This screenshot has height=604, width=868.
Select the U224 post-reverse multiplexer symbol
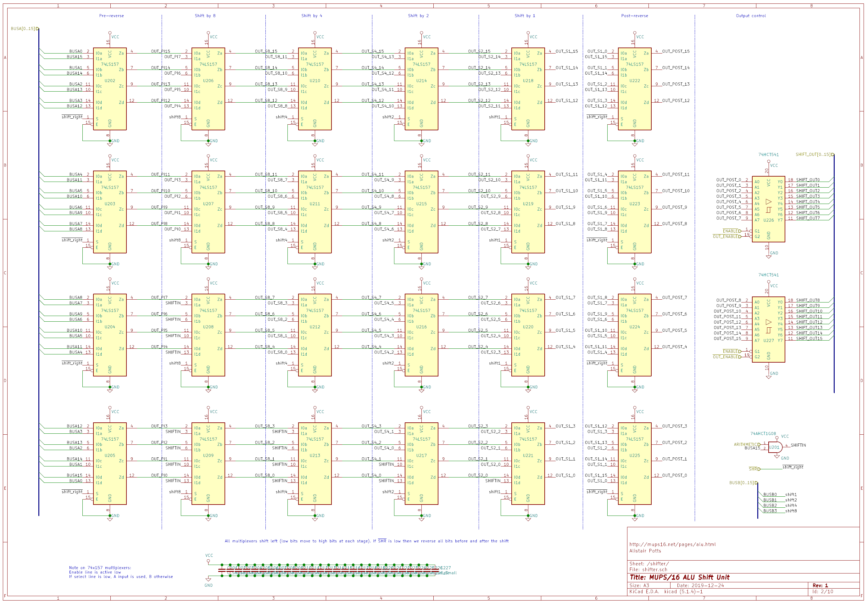click(635, 335)
